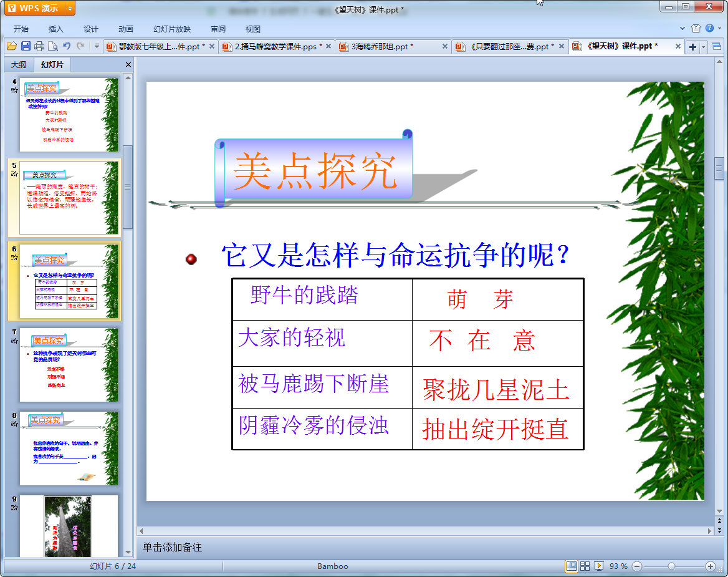Image resolution: width=728 pixels, height=577 pixels.
Task: Click the open file folder icon
Action: coord(12,46)
